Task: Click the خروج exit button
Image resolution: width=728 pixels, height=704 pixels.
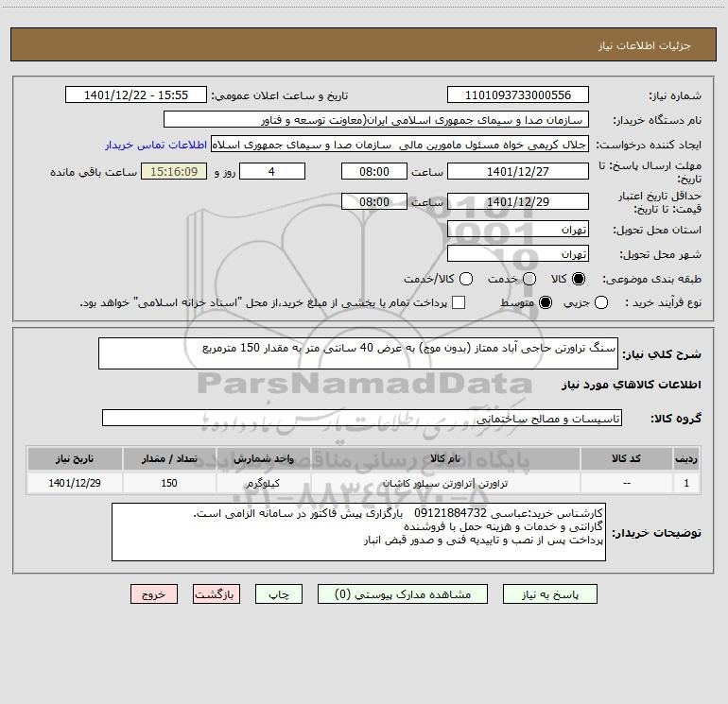Action: coord(154,594)
